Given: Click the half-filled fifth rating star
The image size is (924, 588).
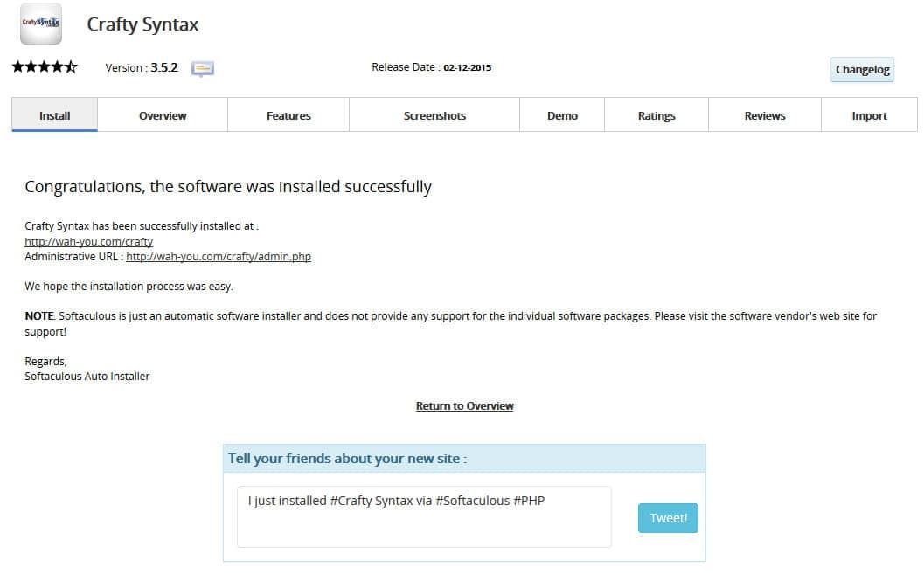Looking at the screenshot, I should click(71, 67).
